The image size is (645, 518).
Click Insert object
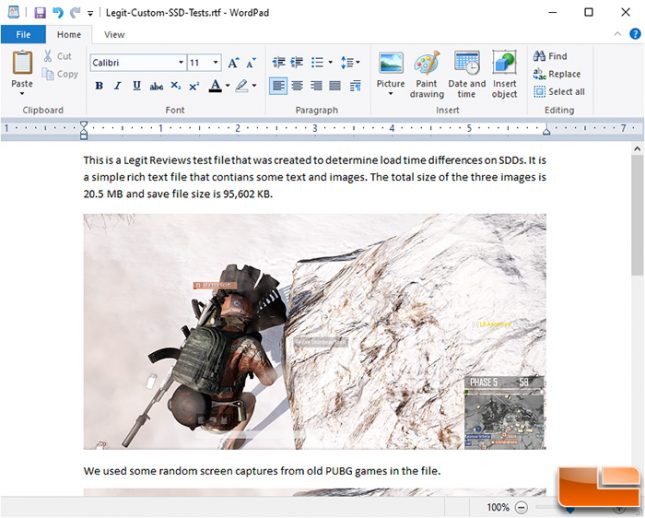[x=504, y=74]
